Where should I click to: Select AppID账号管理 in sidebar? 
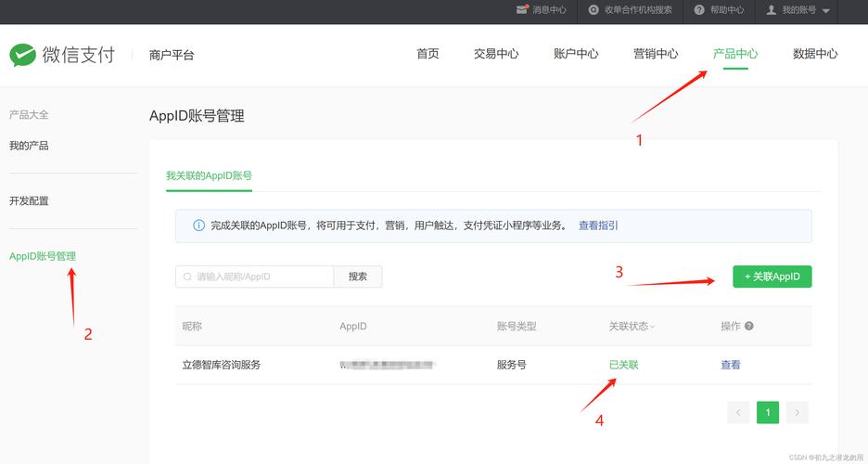[43, 256]
